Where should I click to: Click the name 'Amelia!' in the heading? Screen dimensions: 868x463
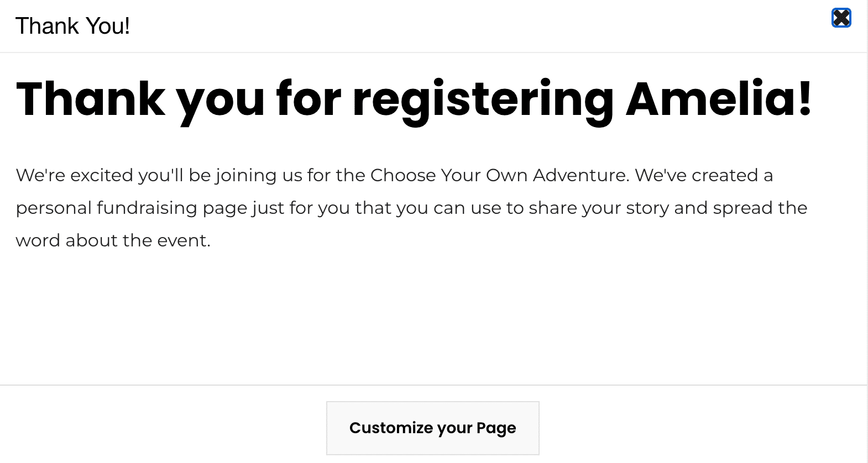[x=718, y=99]
